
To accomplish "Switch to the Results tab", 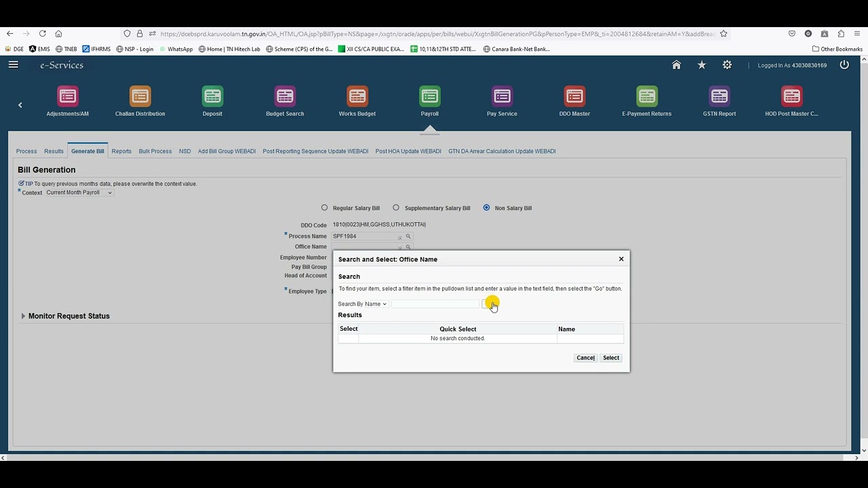I will coord(54,151).
